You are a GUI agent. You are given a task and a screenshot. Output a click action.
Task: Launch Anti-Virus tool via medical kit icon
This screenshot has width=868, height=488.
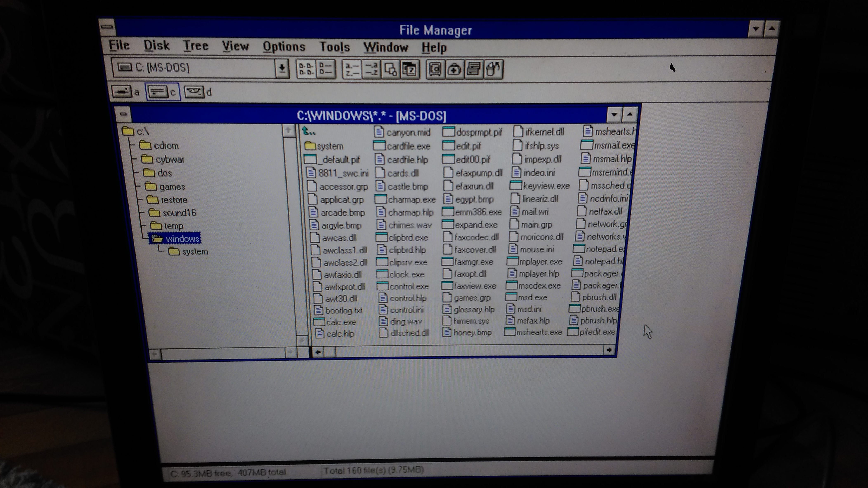coord(454,70)
